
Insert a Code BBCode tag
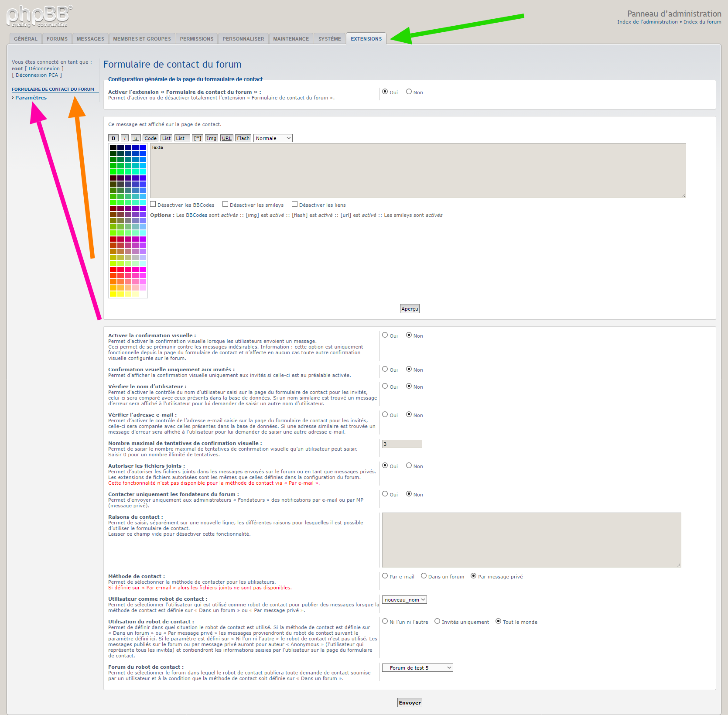(x=150, y=138)
